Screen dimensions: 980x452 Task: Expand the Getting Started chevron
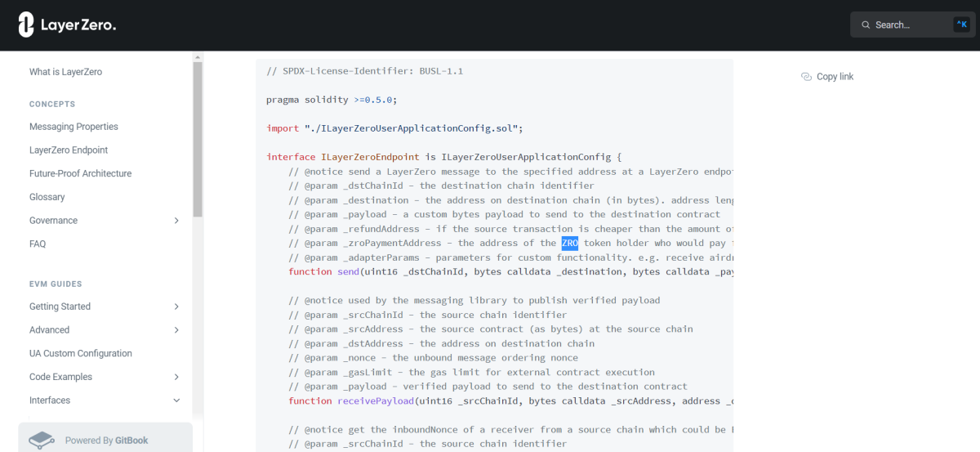coord(176,307)
